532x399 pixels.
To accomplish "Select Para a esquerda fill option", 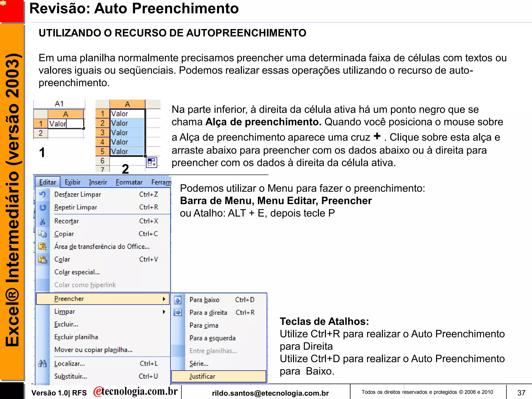I will [x=219, y=338].
